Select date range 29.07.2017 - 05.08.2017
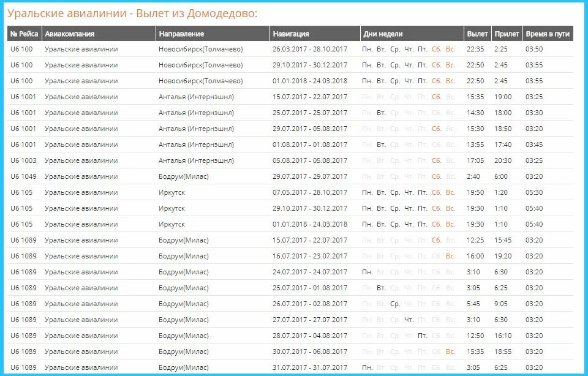588x376 pixels. (x=310, y=129)
